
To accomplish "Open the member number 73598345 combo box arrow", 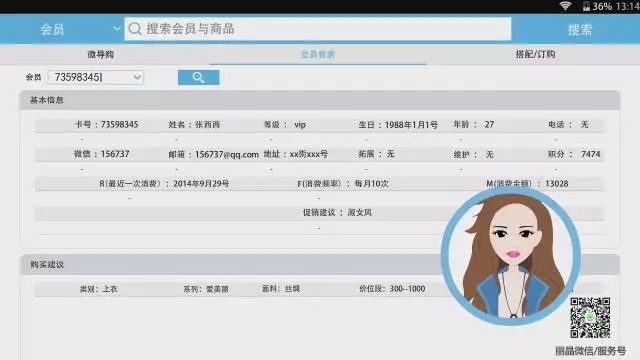I will (137, 77).
